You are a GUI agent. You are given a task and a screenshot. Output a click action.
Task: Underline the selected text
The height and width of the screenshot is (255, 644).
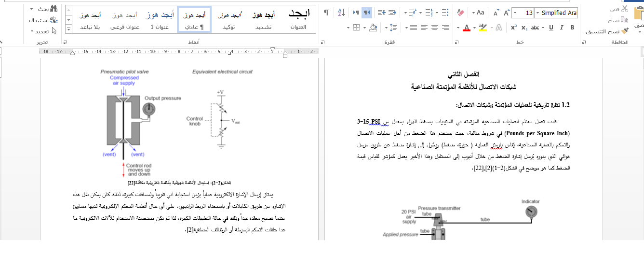(x=551, y=28)
